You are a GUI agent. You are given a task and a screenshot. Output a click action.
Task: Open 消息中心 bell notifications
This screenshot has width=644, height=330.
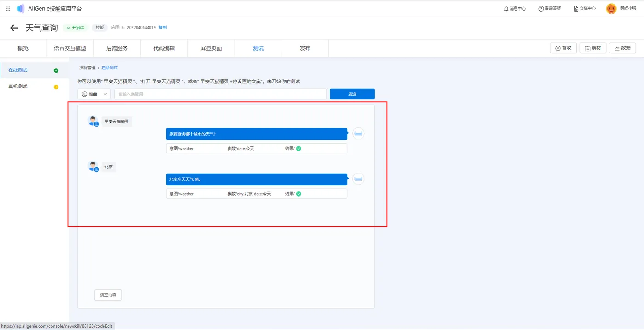(515, 9)
